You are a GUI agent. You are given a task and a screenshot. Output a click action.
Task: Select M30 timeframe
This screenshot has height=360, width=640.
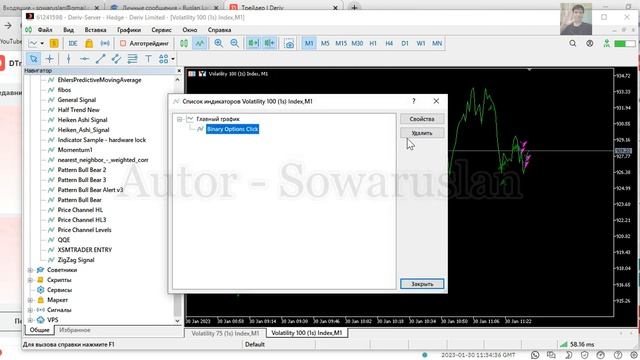357,43
